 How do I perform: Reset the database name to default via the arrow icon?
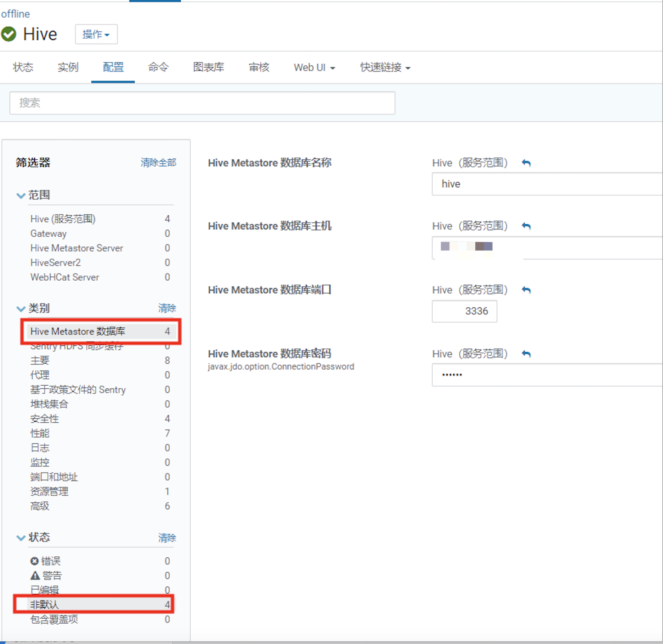tap(526, 163)
